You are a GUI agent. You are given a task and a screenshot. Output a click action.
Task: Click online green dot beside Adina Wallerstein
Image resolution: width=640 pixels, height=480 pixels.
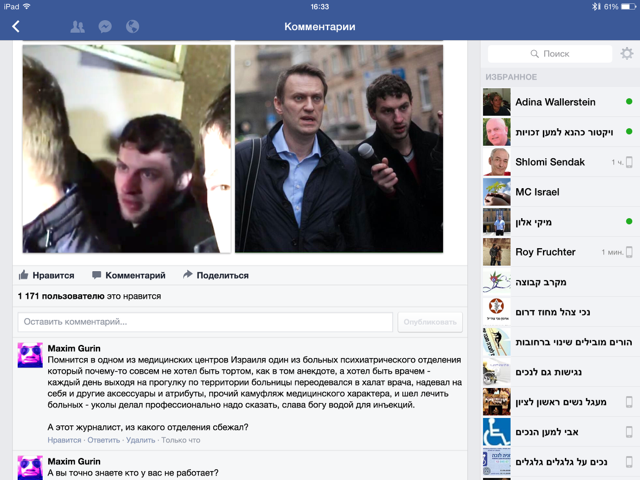[x=629, y=101]
